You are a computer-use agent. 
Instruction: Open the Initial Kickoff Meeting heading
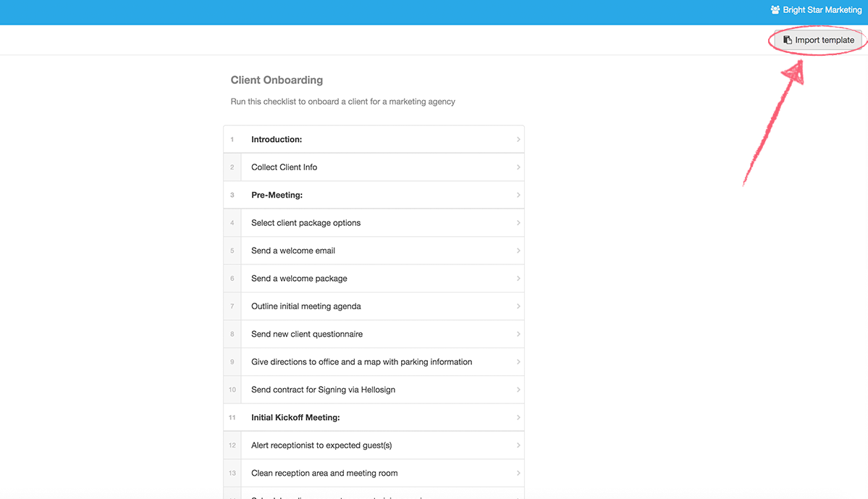(374, 417)
